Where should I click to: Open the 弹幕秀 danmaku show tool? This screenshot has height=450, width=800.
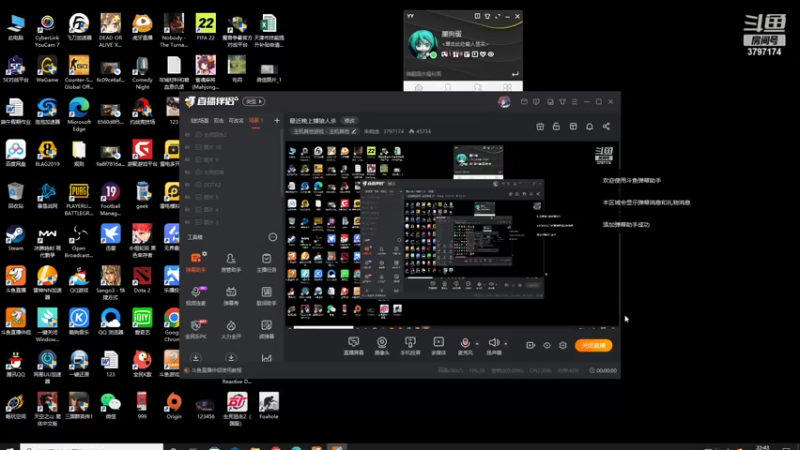pos(231,295)
